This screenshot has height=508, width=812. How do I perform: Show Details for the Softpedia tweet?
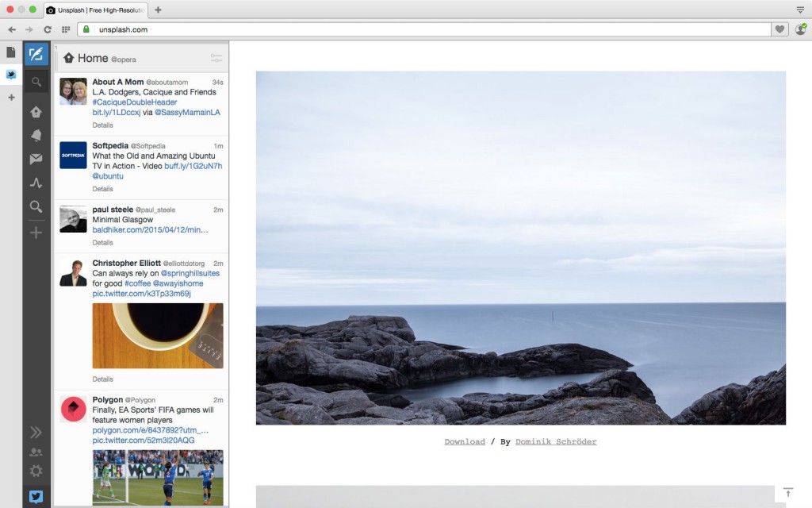(x=102, y=189)
